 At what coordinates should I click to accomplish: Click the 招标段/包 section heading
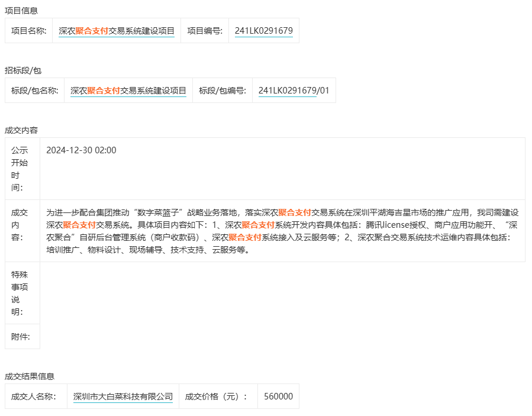23,70
